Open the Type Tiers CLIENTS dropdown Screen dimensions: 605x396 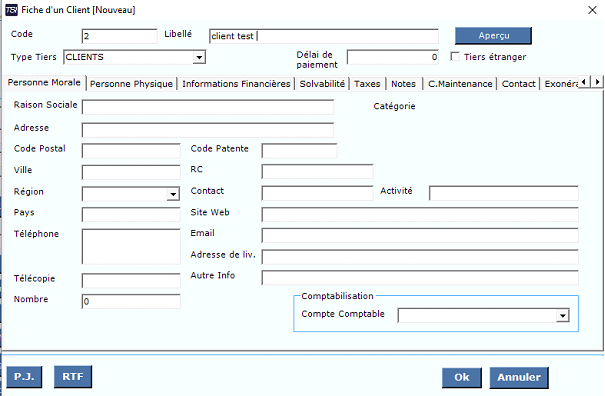199,58
